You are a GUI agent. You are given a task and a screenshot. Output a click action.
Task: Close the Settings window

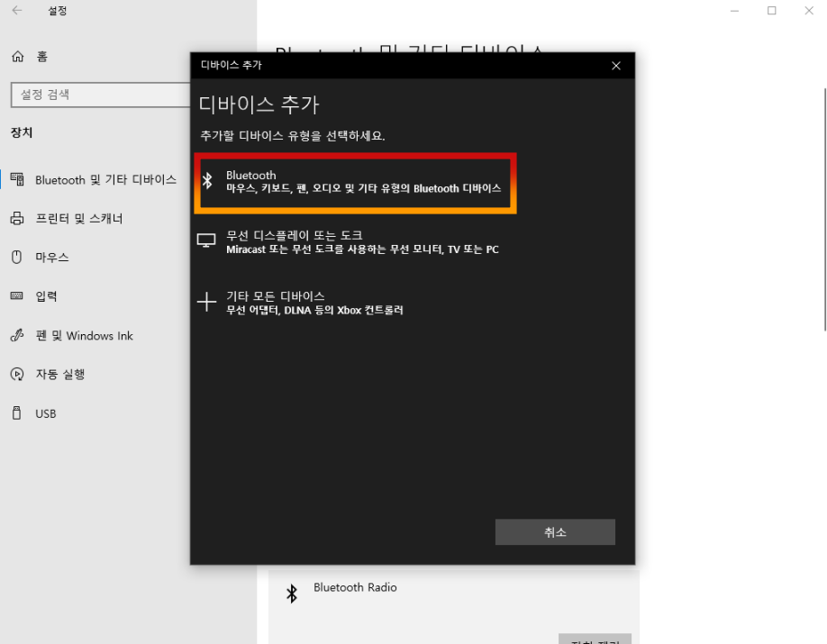click(x=809, y=11)
